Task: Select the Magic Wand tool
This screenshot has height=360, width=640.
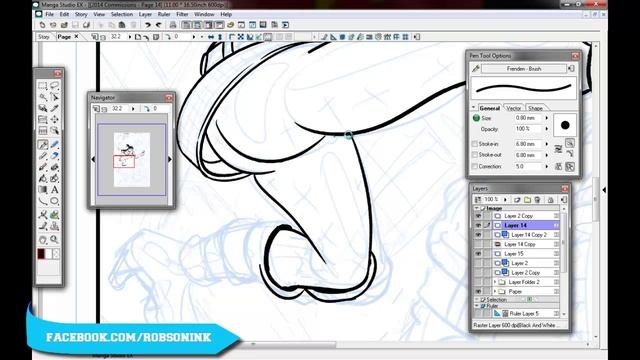Action: tap(42, 97)
